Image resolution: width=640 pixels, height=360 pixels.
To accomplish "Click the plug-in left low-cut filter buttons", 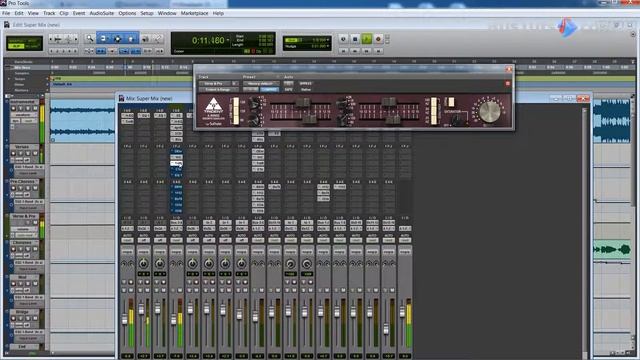I will (x=236, y=111).
